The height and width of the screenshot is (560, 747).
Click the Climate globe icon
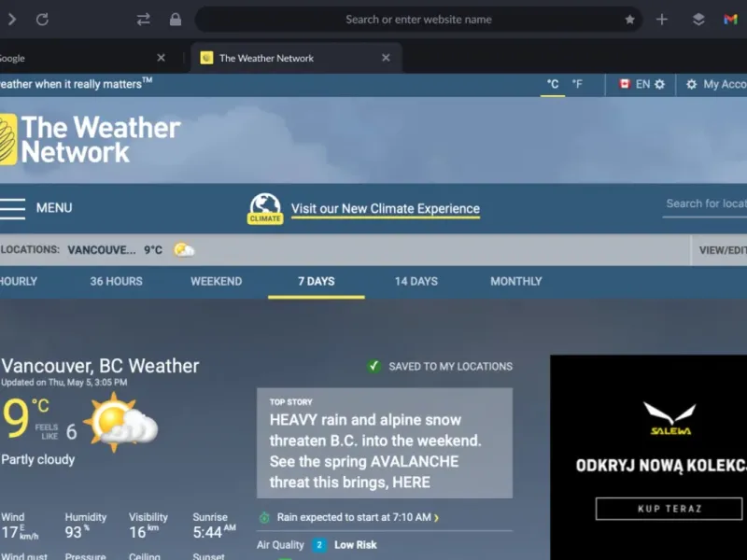[265, 208]
